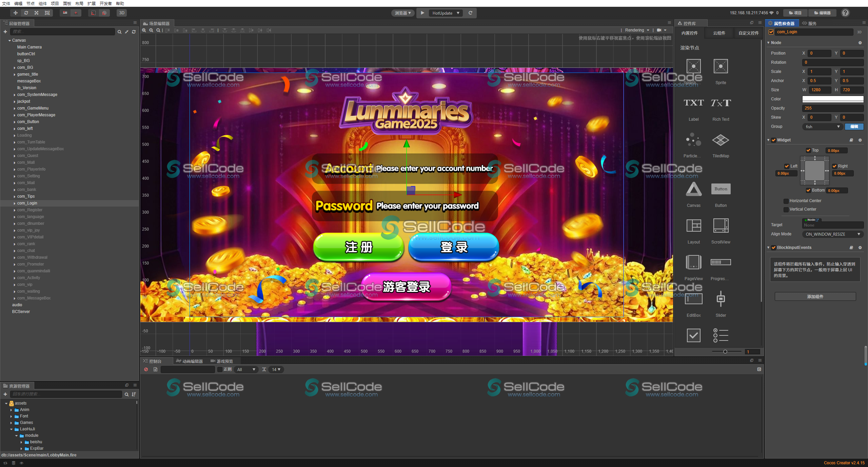The height and width of the screenshot is (467, 868).
Task: Click the refresh preview icon
Action: click(470, 13)
